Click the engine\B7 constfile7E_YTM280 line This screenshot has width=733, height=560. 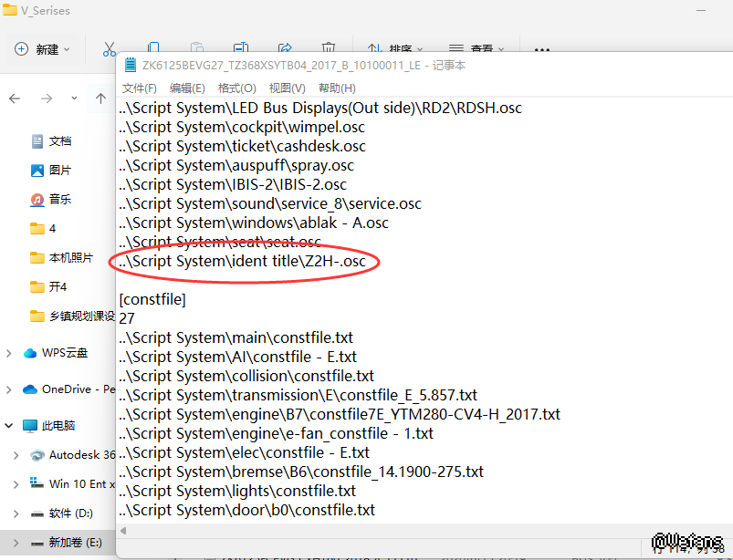[340, 414]
